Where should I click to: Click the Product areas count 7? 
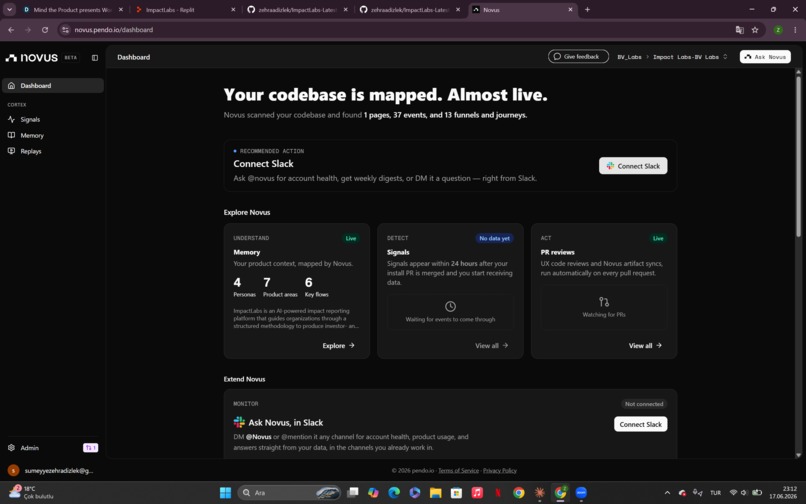(267, 282)
